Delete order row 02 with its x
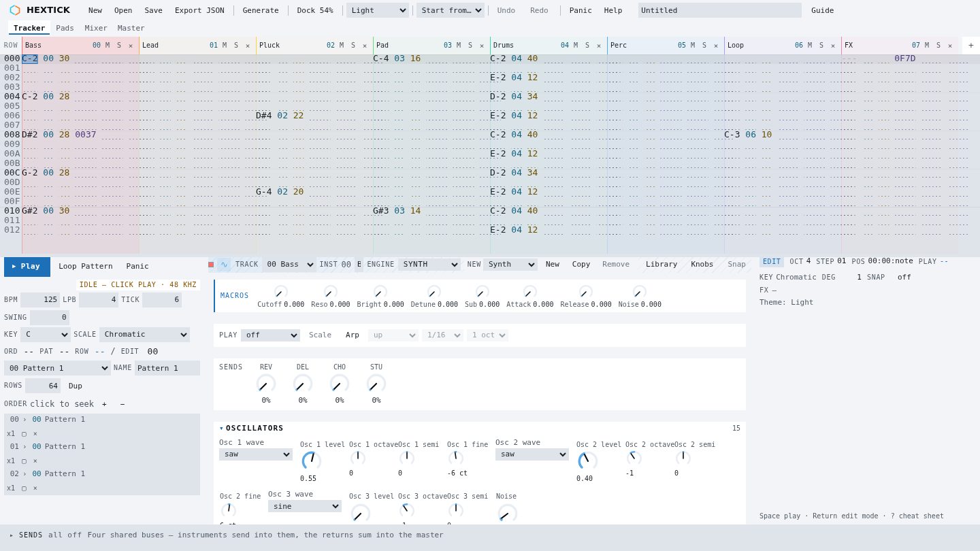 pyautogui.click(x=35, y=488)
